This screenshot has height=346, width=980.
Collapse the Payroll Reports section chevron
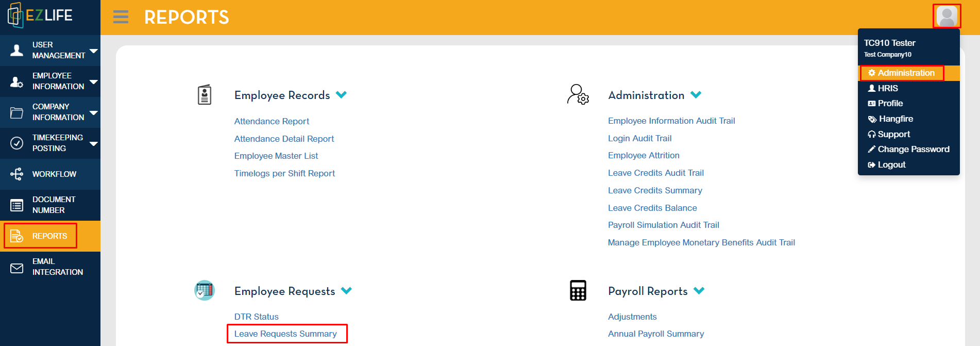click(x=699, y=291)
